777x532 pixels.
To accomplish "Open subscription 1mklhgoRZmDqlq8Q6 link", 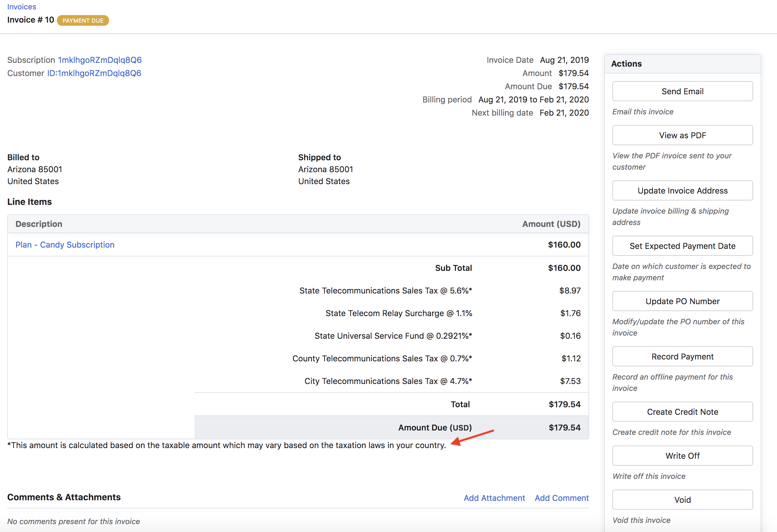I will [100, 60].
